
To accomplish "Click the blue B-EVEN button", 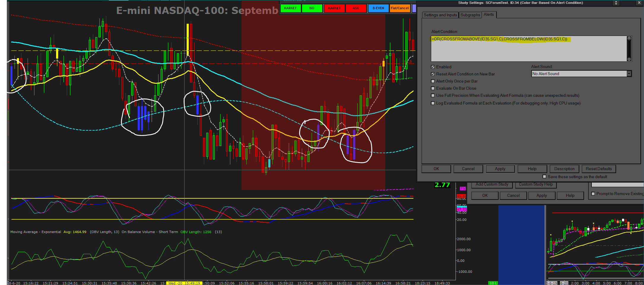I will (x=378, y=8).
